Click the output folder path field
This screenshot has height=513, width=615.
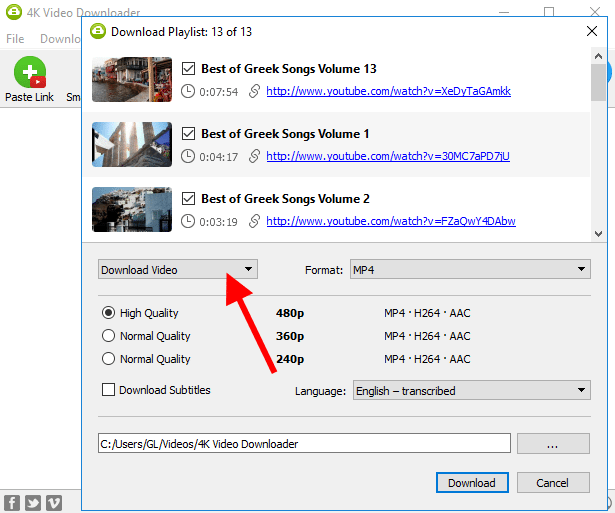click(304, 444)
